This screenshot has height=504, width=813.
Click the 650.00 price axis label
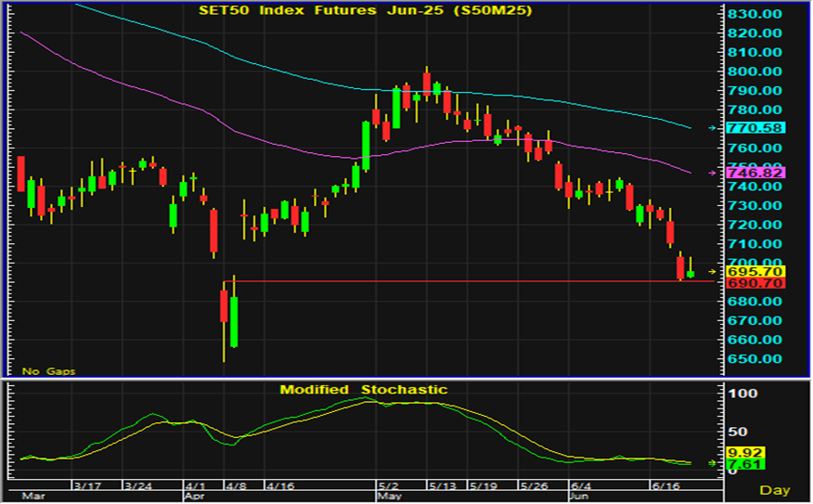pos(755,359)
